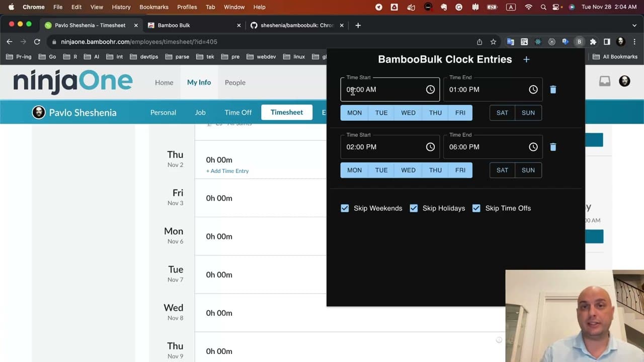Toggle WED in the first entry
This screenshot has height=362, width=644.
pos(408,113)
